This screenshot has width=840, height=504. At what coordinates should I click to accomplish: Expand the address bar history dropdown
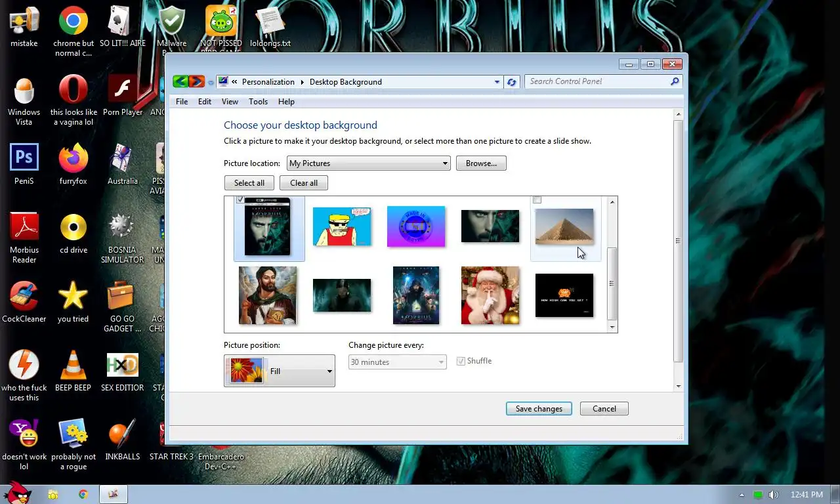click(497, 82)
